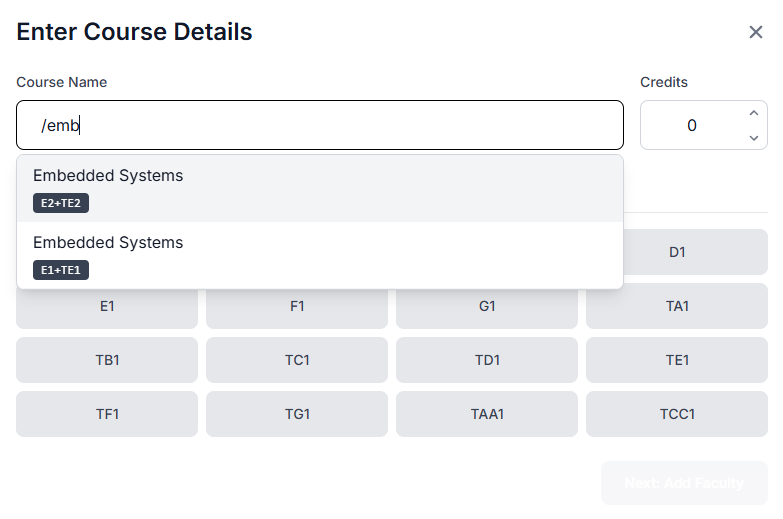
Task: Decrease credits with the down arrow
Action: pos(754,137)
